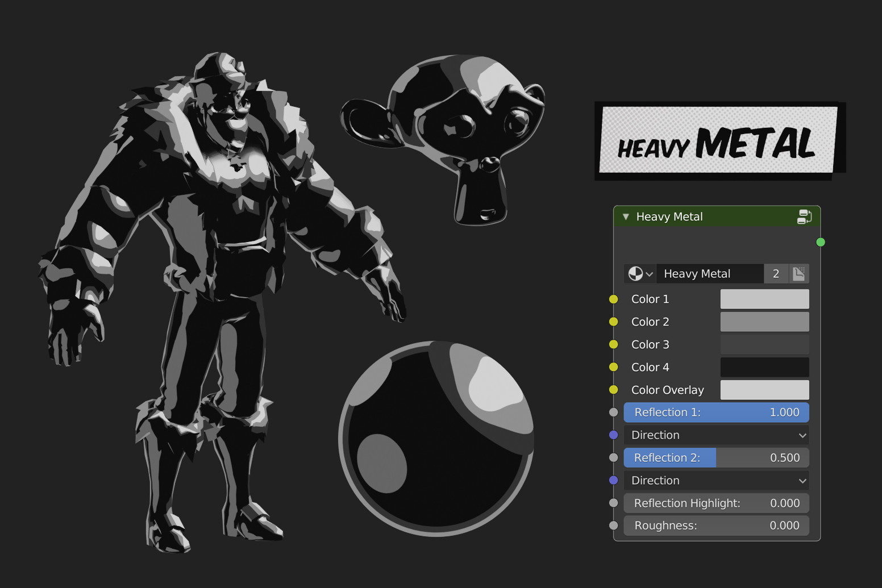
Task: Click the gorilla character render
Action: pos(222,301)
